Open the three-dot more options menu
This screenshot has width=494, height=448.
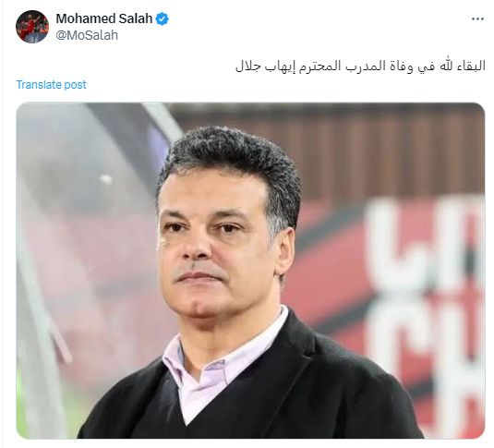477,19
